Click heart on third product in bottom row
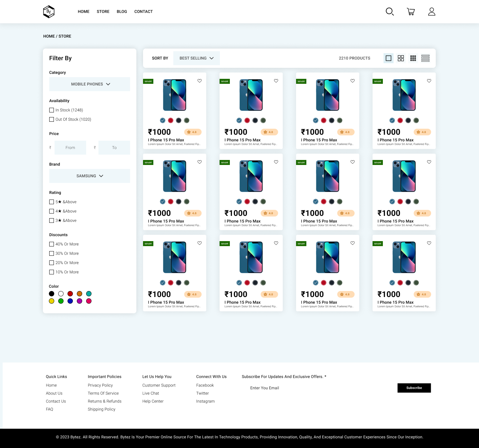This screenshot has width=479, height=448. coord(353,243)
